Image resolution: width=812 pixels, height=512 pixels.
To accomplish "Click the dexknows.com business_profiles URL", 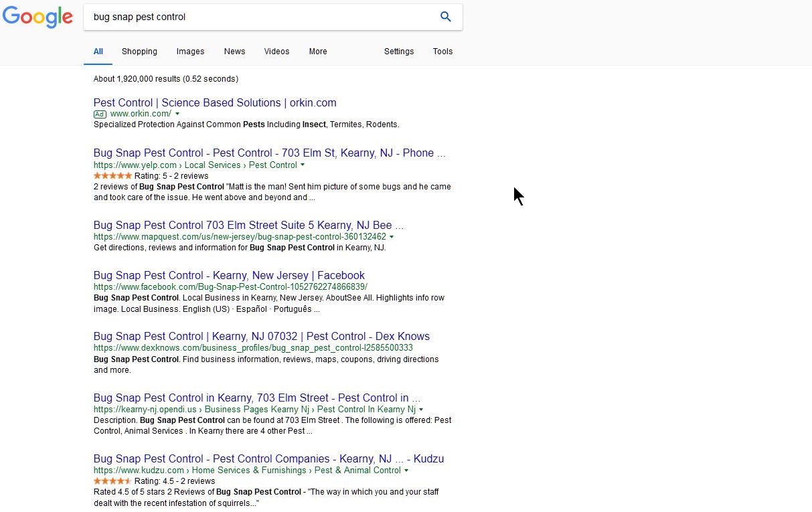I will point(253,348).
